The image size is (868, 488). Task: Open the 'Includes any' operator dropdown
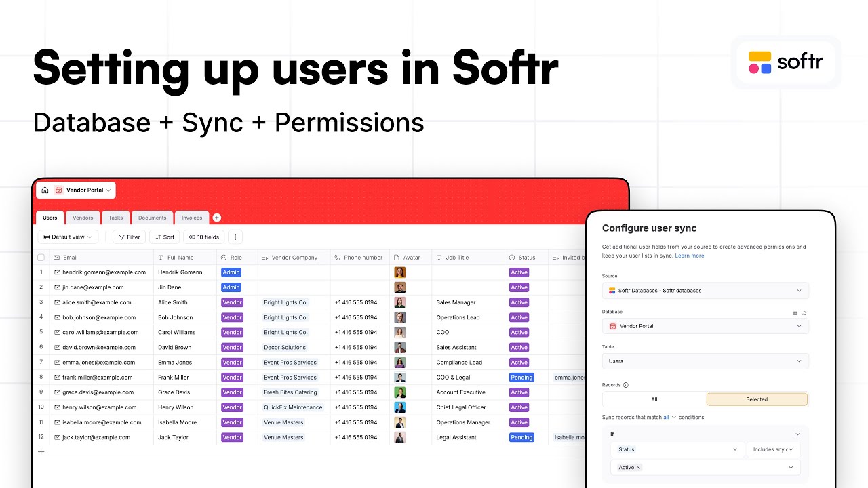click(774, 449)
